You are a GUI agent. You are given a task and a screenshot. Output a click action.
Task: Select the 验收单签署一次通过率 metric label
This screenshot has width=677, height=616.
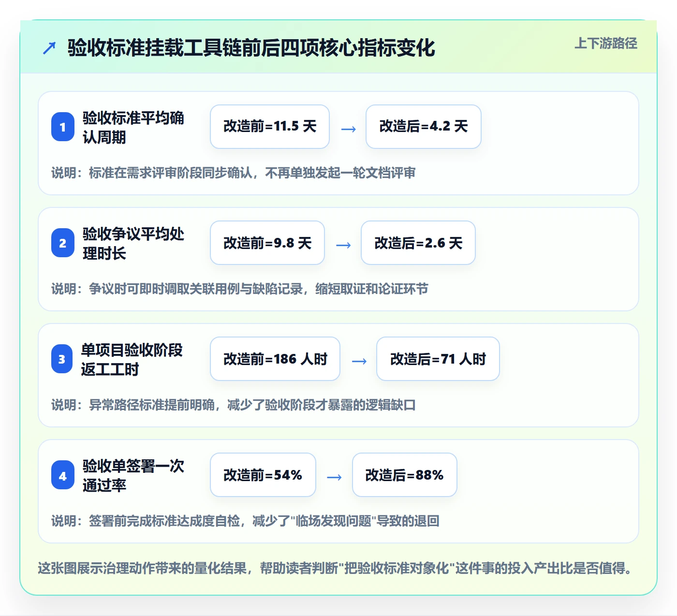coord(133,475)
